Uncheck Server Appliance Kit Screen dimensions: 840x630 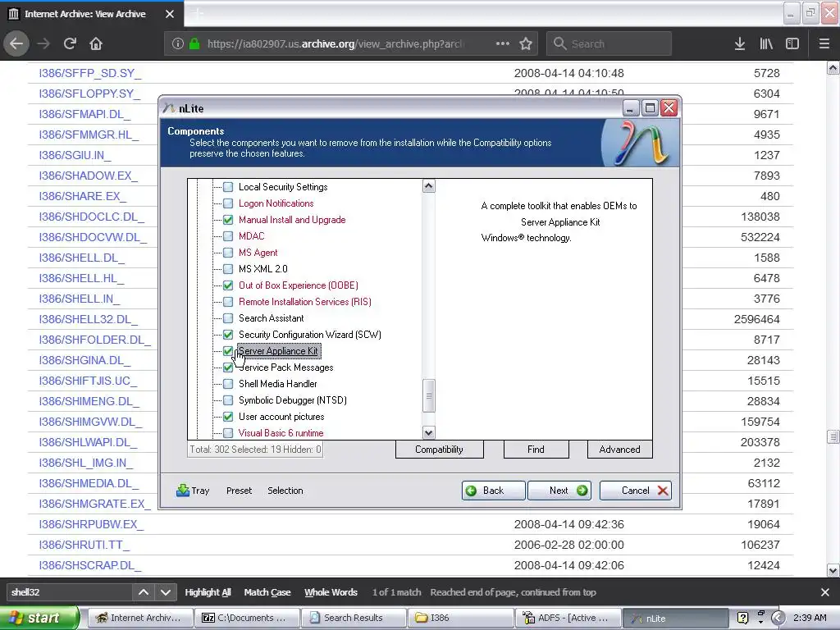coord(228,351)
